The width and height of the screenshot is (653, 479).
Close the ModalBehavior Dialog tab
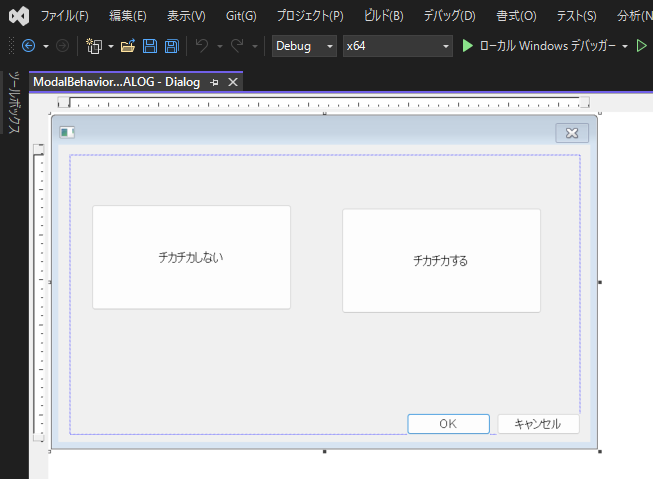click(233, 82)
